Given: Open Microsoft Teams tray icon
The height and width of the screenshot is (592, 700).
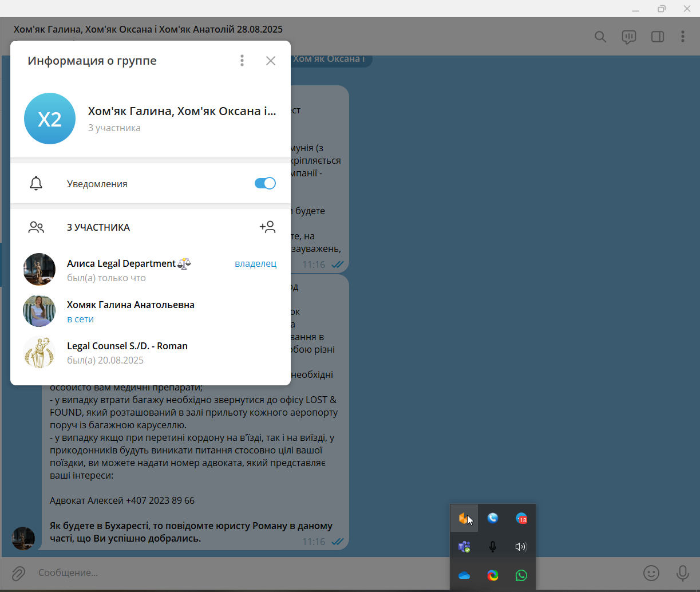Looking at the screenshot, I should (464, 547).
